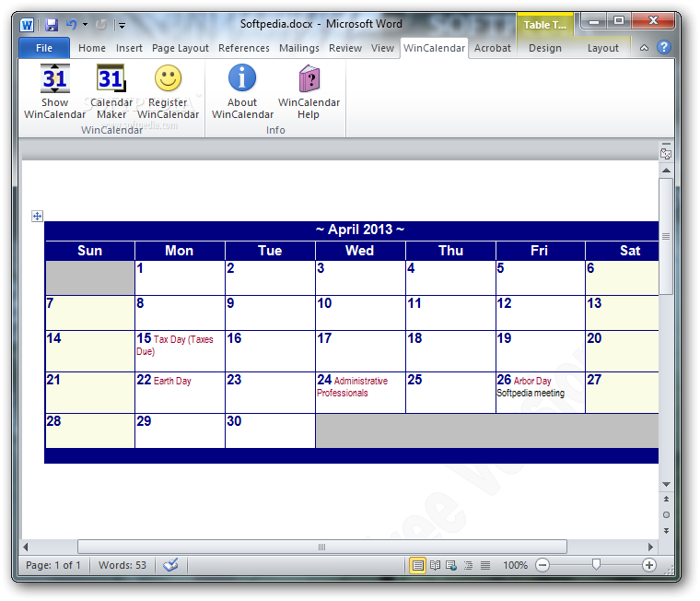This screenshot has width=700, height=601.
Task: Toggle the Draft view button
Action: coord(485,565)
